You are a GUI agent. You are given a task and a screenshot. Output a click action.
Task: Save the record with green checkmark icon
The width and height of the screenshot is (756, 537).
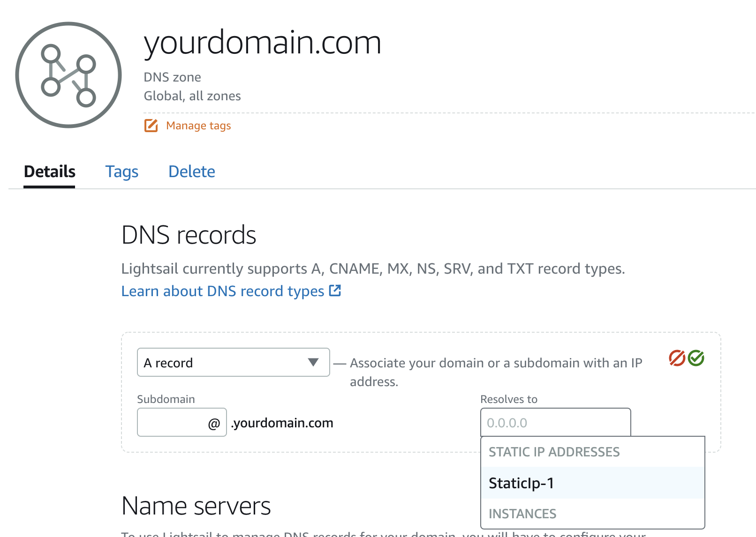point(696,358)
